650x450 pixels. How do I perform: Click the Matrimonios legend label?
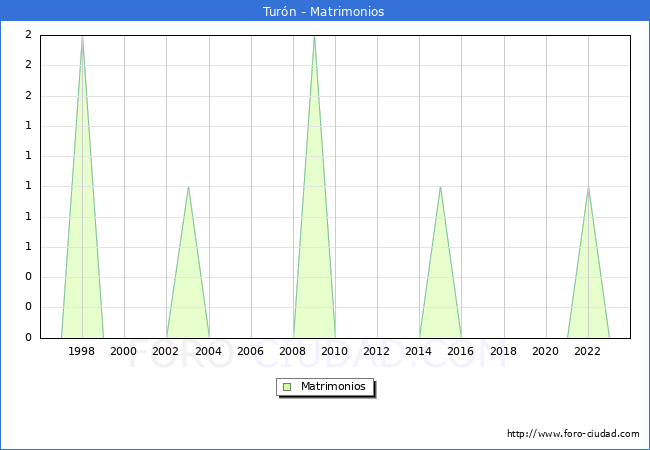[x=333, y=386]
